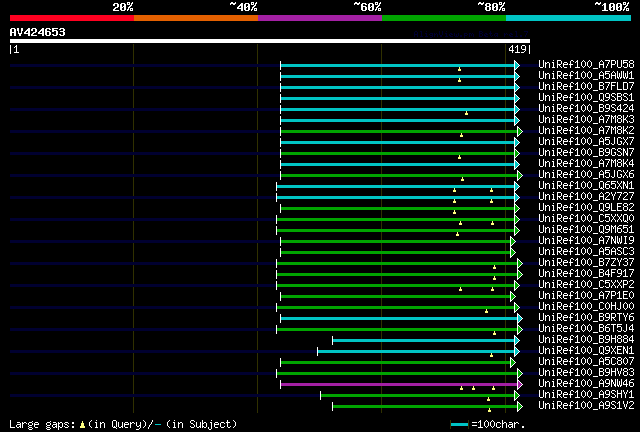Click the UniRef100_C0HJ00 label

(586, 307)
